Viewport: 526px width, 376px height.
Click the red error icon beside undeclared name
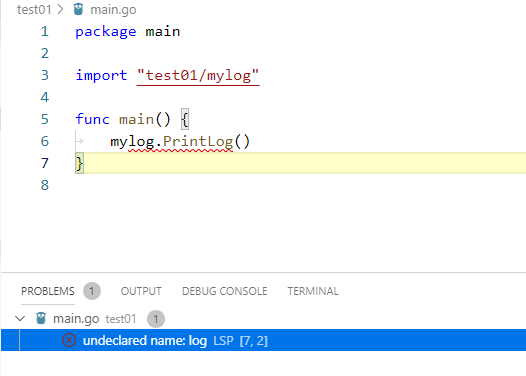click(69, 340)
